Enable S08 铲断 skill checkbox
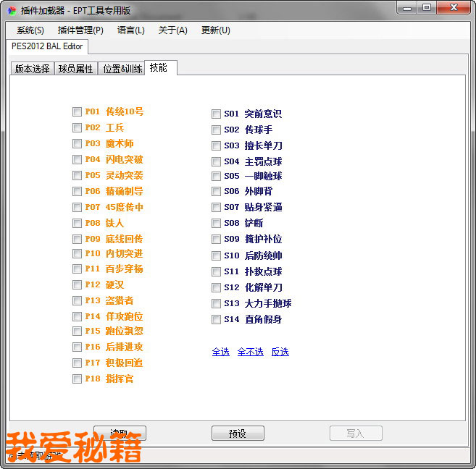Image resolution: width=476 pixels, height=469 pixels. tap(216, 223)
